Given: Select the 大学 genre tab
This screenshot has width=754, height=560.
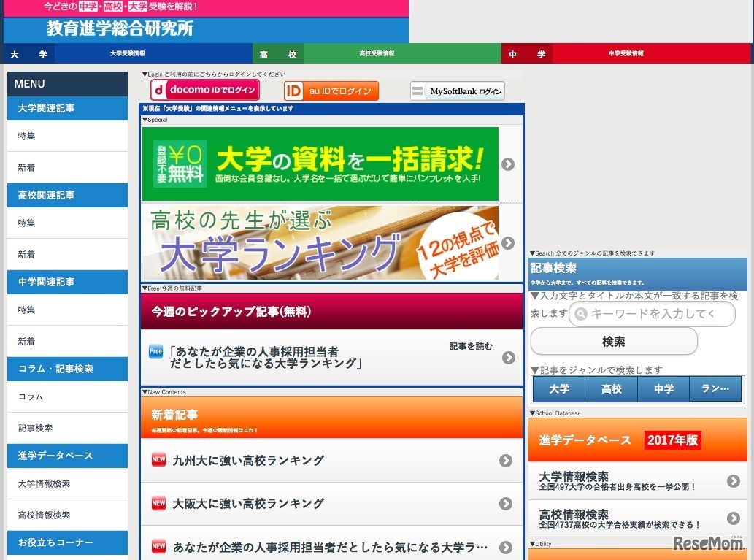Looking at the screenshot, I should pyautogui.click(x=559, y=388).
